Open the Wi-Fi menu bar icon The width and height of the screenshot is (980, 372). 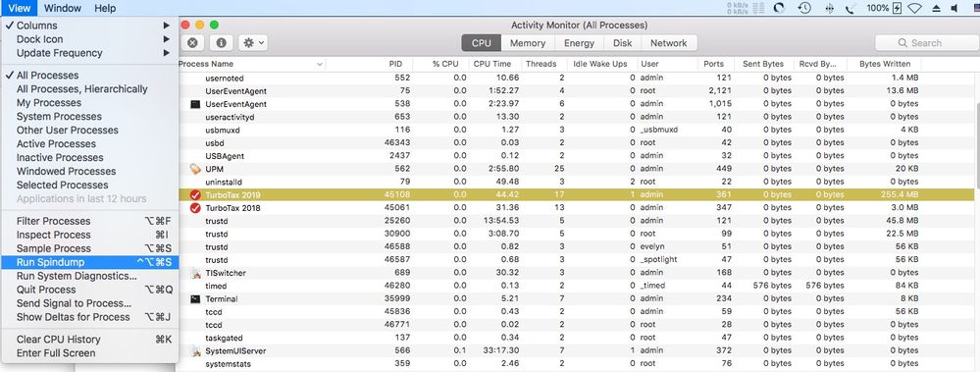(x=915, y=8)
